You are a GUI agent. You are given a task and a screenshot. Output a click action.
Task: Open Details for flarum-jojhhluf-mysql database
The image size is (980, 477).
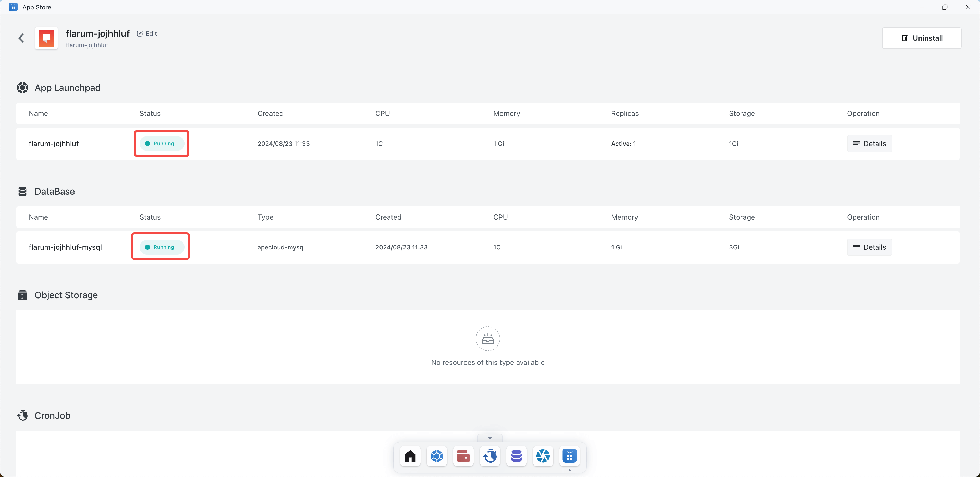(x=869, y=247)
